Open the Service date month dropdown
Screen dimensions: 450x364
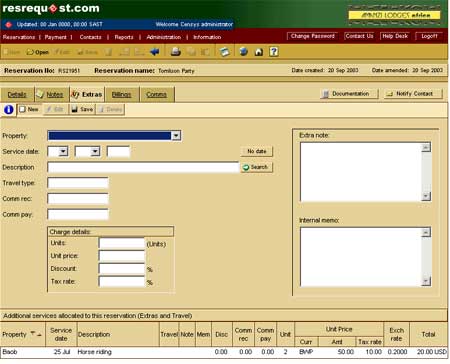(95, 152)
